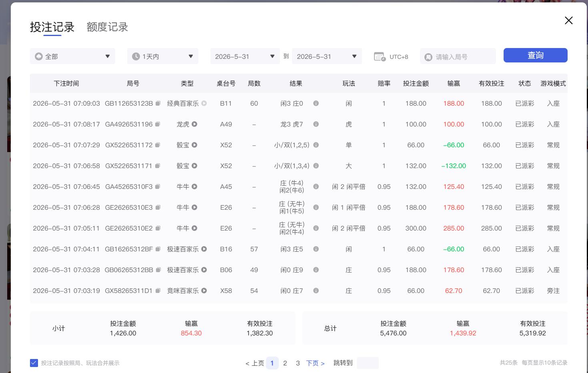The width and height of the screenshot is (588, 373).
Task: Click table number A49
Action: [x=226, y=124]
